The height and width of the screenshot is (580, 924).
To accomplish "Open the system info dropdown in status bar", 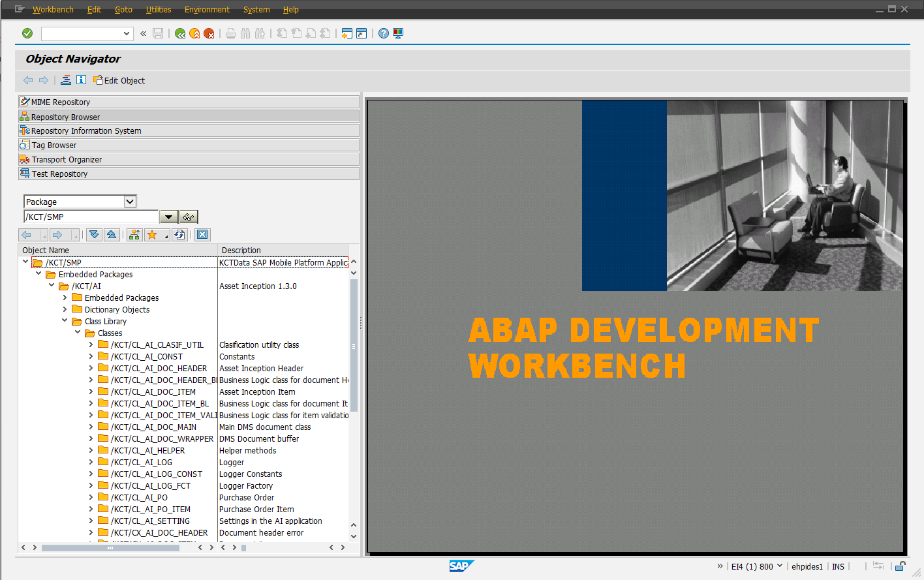I will pyautogui.click(x=779, y=566).
